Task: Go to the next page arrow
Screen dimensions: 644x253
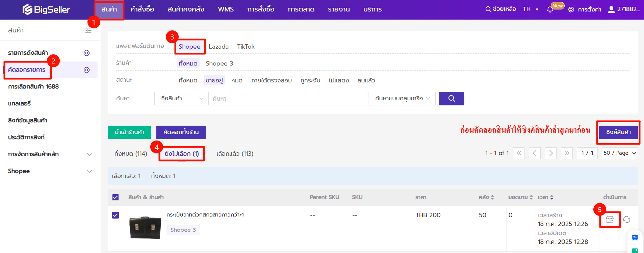Action: click(551, 153)
